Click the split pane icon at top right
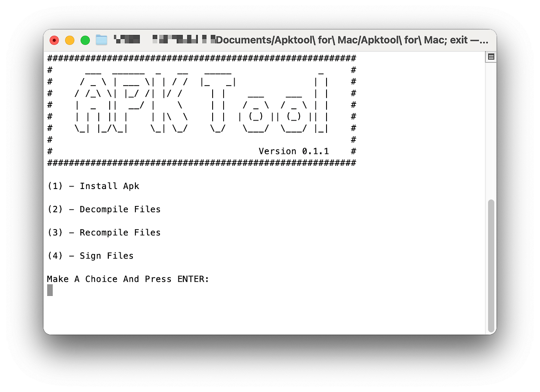The image size is (540, 392). (491, 57)
